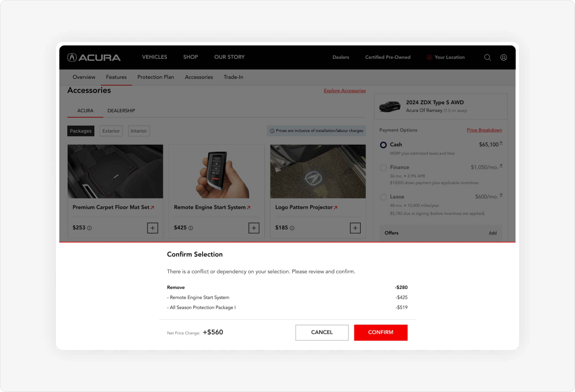
Task: Click the Confirm Selection dialog heading
Action: click(x=195, y=254)
